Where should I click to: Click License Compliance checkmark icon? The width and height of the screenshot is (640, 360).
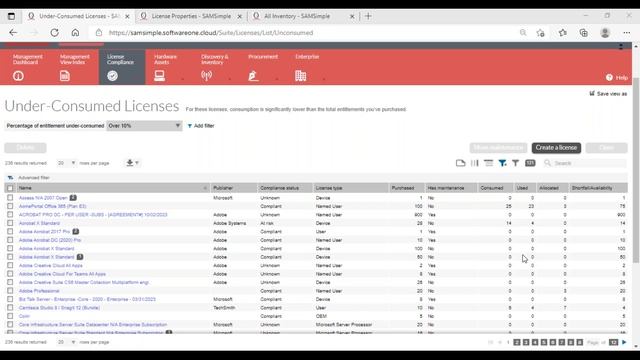click(x=112, y=76)
